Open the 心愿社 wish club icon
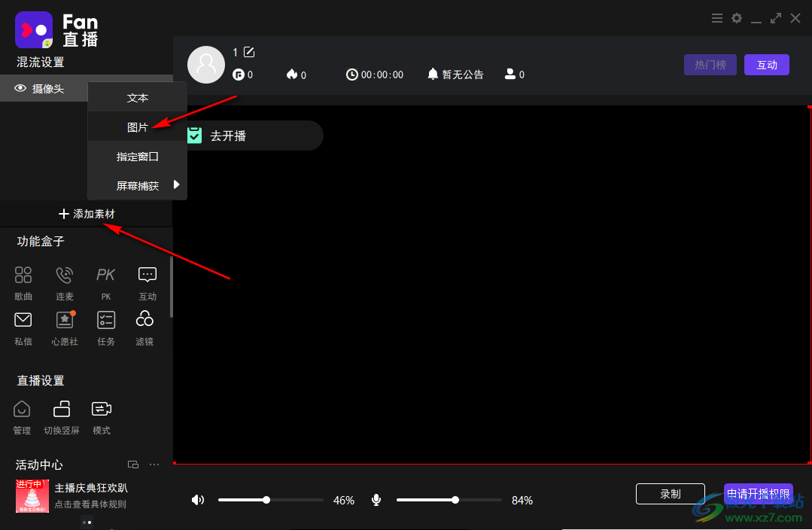 pyautogui.click(x=65, y=320)
